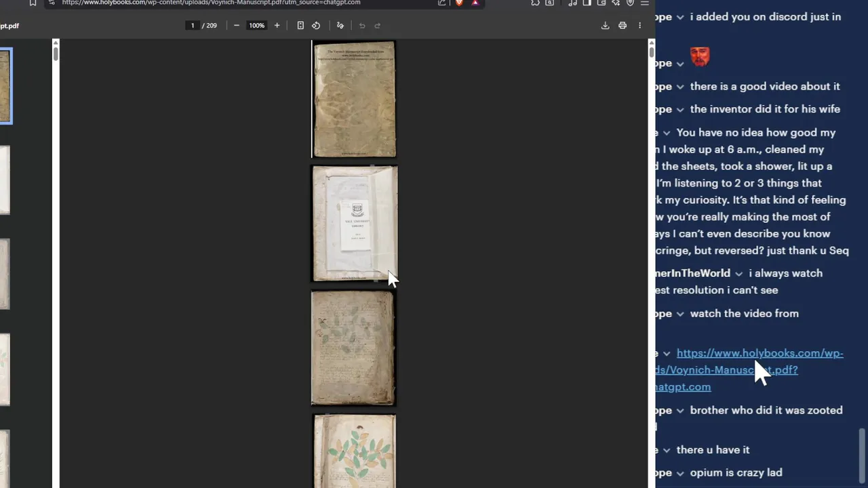Image resolution: width=868 pixels, height=488 pixels.
Task: Expand chevron next to the face emote message
Action: pos(680,63)
